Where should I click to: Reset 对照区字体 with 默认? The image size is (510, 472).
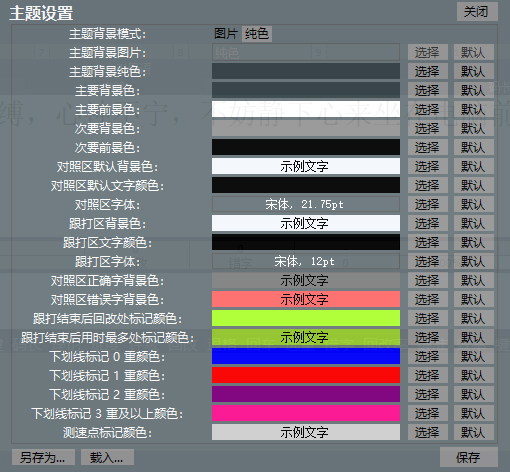tap(474, 204)
